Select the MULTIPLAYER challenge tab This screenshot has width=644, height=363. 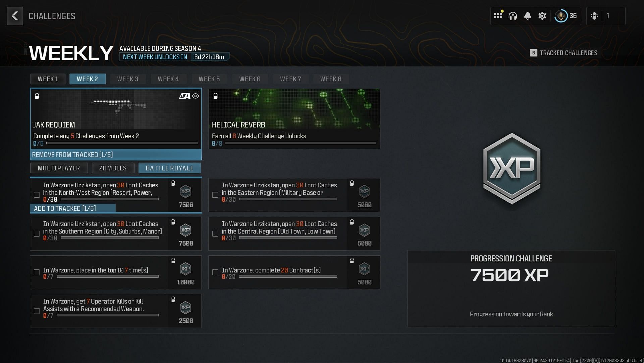[59, 168]
